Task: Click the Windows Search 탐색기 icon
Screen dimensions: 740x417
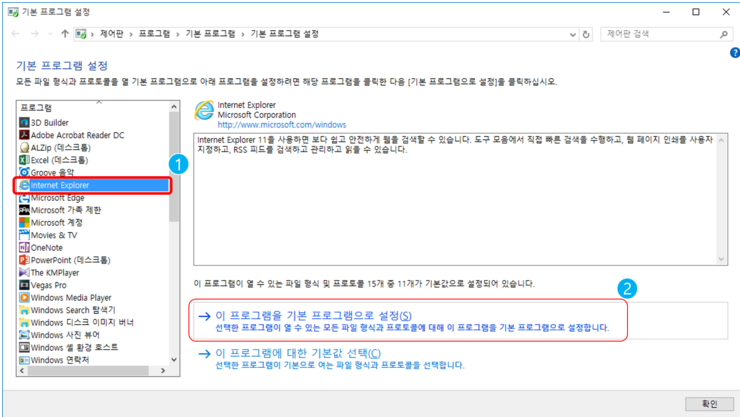Action: pyautogui.click(x=24, y=310)
